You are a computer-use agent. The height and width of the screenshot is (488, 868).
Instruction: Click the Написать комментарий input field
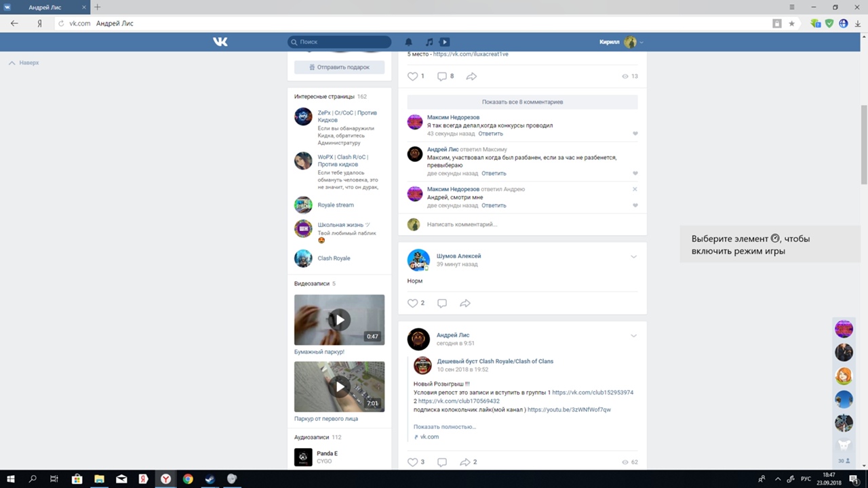(522, 224)
